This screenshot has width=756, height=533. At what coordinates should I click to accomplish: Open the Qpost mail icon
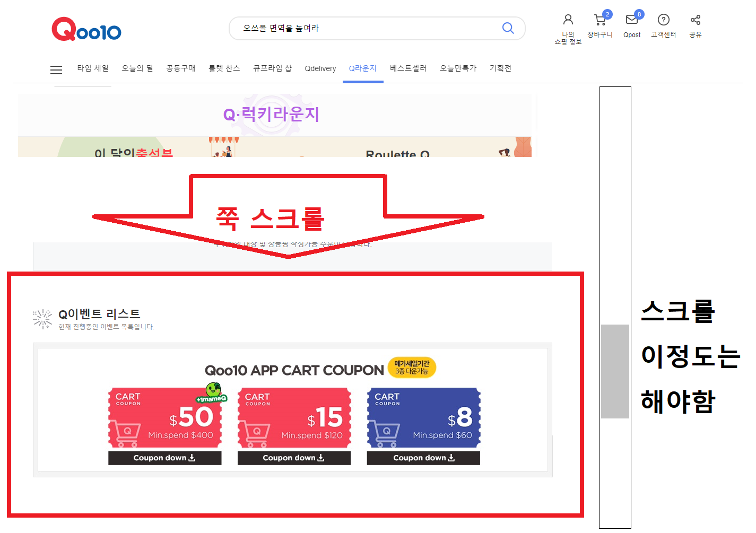tap(632, 20)
